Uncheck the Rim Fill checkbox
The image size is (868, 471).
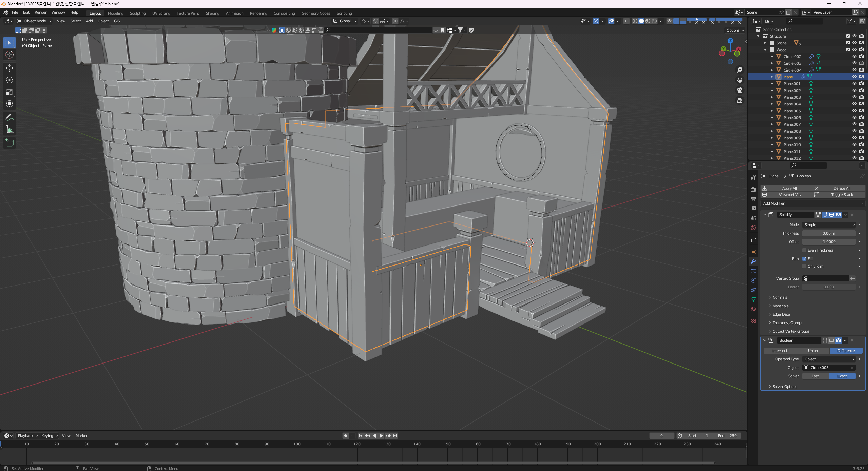click(804, 259)
